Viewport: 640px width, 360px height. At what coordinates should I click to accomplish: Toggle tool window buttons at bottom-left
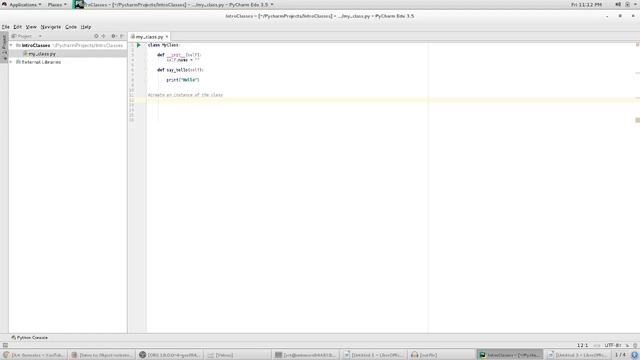click(x=5, y=345)
